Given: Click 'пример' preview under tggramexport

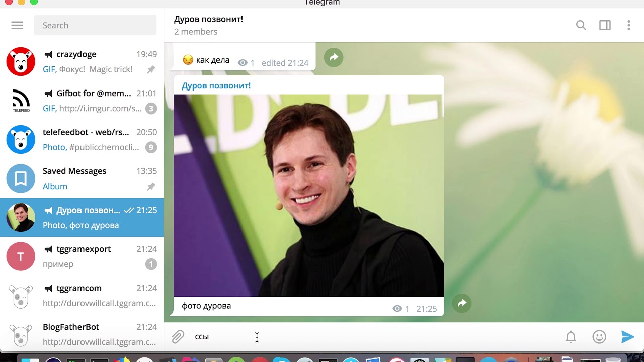Looking at the screenshot, I should (58, 264).
